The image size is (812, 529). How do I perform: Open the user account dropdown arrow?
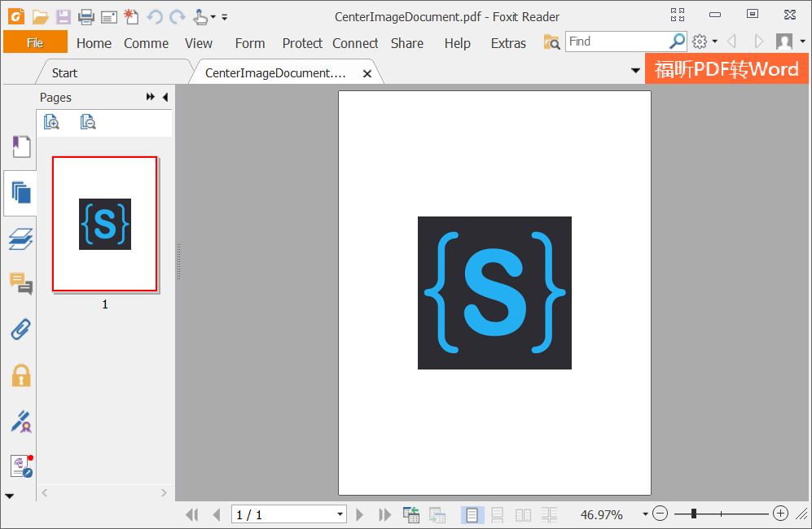(x=803, y=42)
